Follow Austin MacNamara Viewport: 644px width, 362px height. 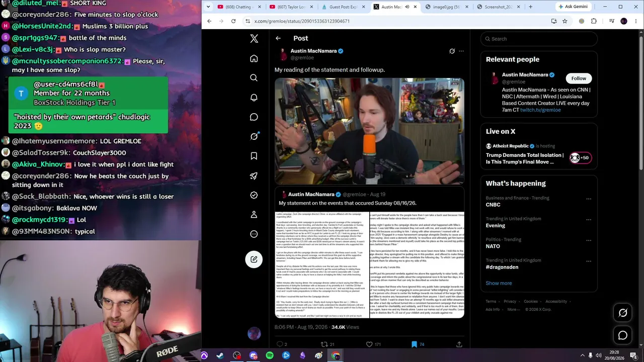(x=579, y=78)
